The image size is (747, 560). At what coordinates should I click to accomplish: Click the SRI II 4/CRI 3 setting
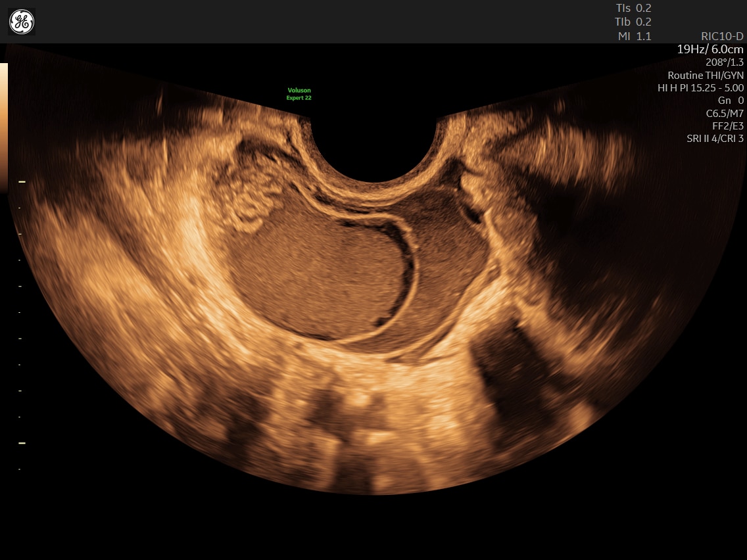coord(715,139)
